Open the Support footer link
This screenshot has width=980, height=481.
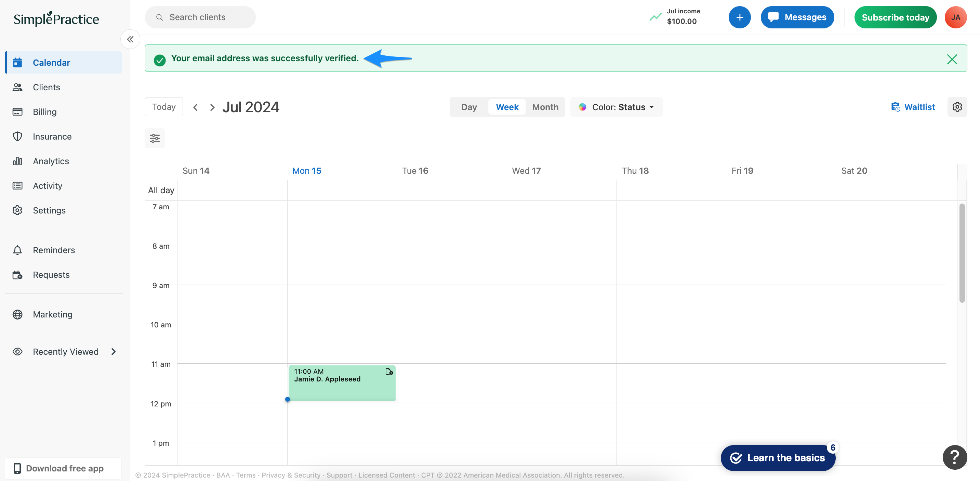339,475
